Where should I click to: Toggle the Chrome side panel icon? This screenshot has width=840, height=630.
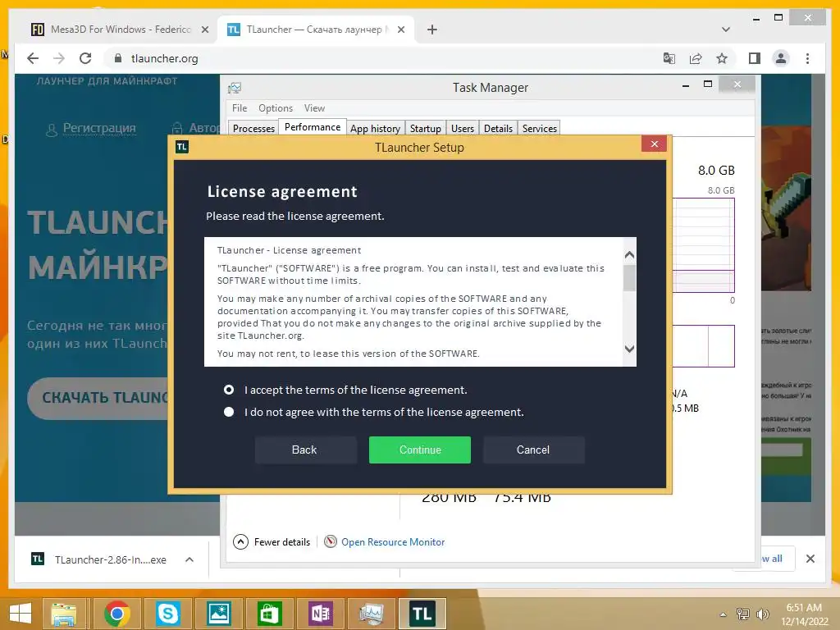click(x=755, y=58)
